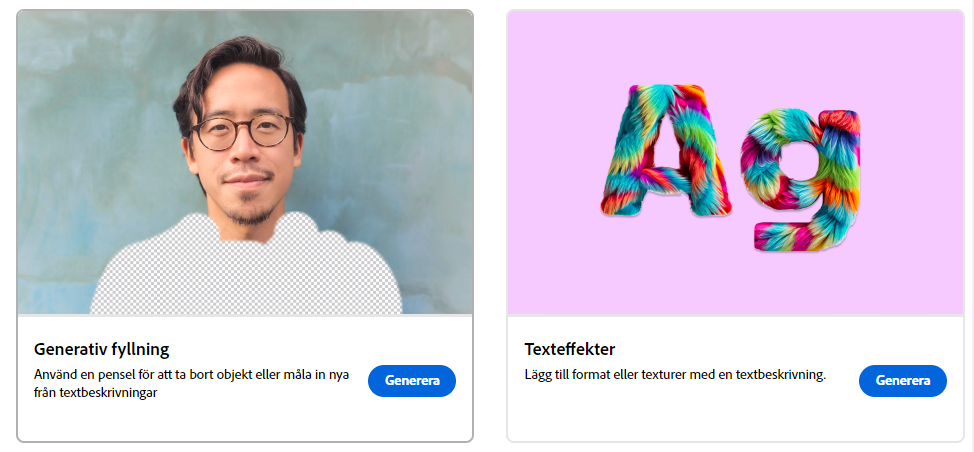Open the Generativ fyllning preview image
Viewport: 974px width, 452px height.
(x=245, y=163)
